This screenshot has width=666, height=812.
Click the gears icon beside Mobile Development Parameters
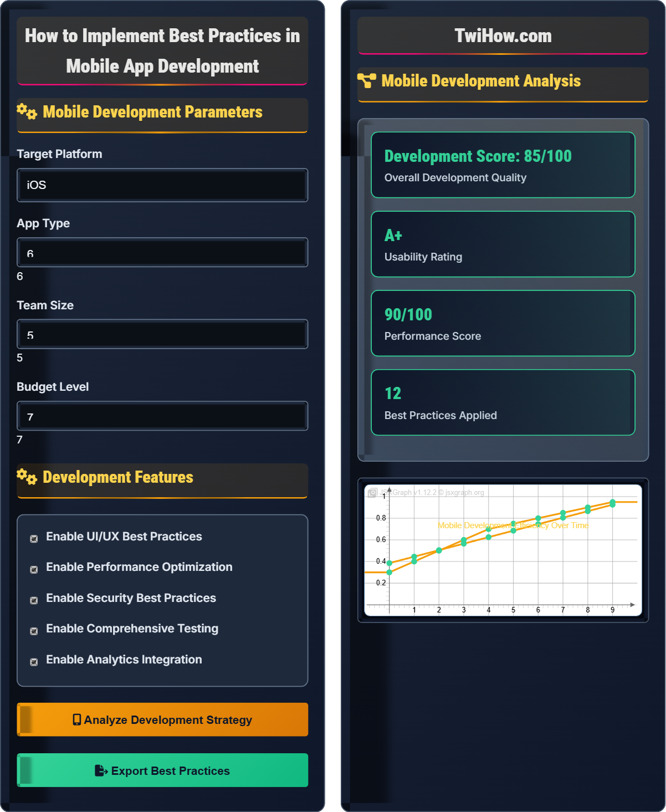tap(27, 111)
